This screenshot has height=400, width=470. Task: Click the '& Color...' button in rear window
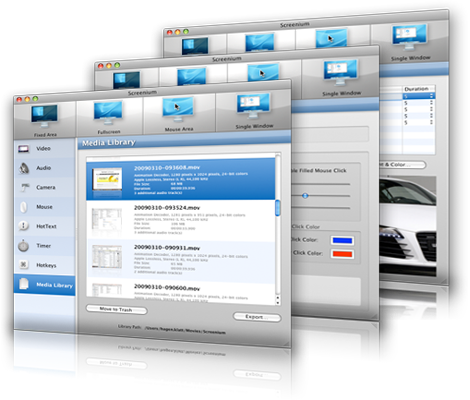click(x=402, y=165)
